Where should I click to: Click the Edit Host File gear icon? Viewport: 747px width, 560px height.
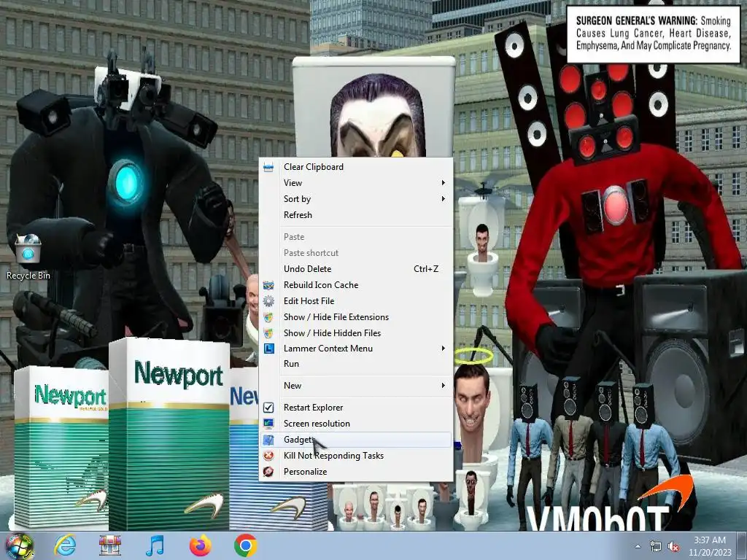pyautogui.click(x=268, y=301)
